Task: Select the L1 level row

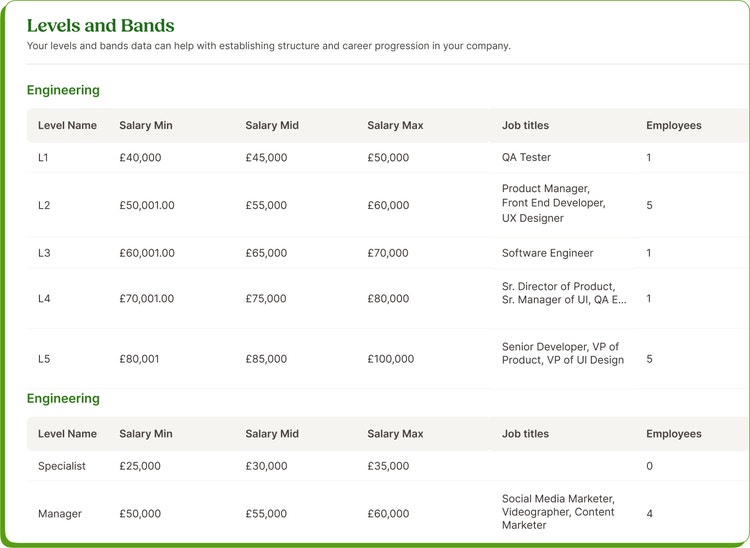Action: click(x=387, y=157)
